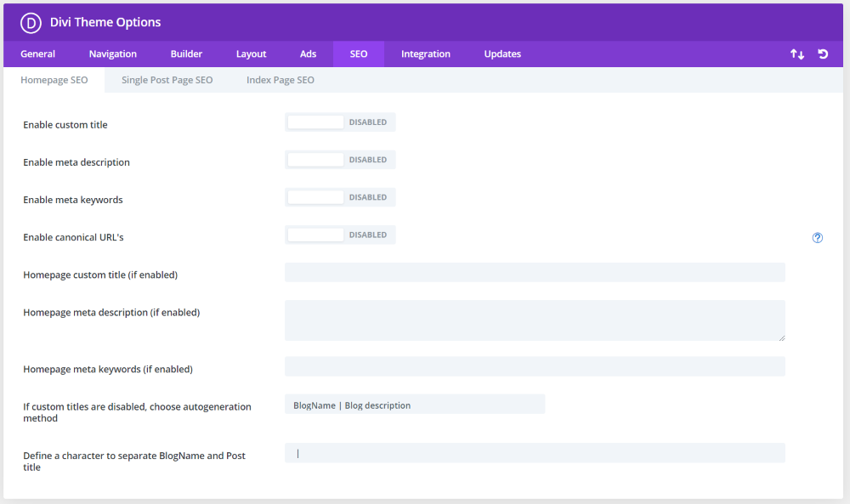Open the General tab

[38, 54]
